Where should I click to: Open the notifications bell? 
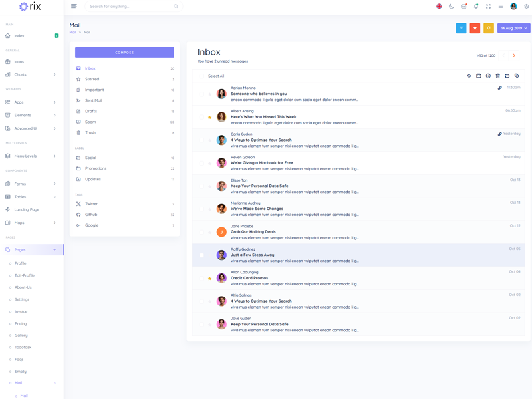point(476,7)
